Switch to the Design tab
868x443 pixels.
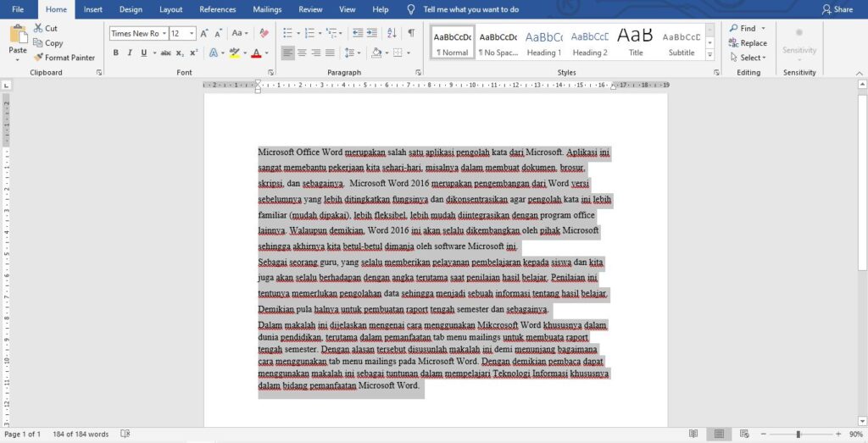(x=131, y=9)
